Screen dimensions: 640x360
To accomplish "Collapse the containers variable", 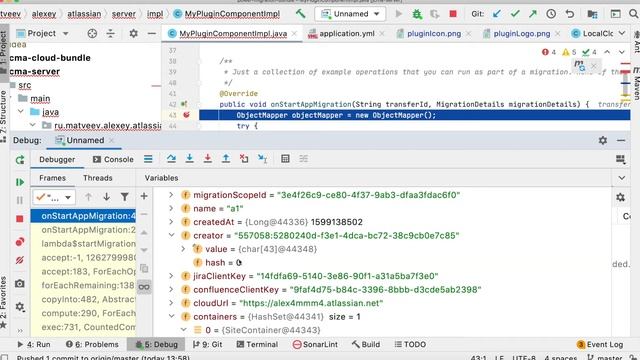I will (171, 317).
